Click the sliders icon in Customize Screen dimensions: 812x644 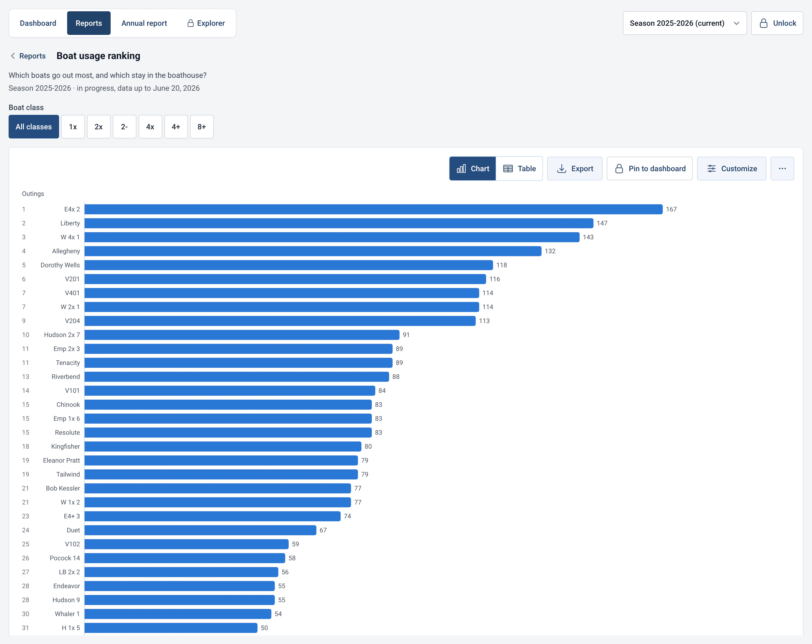click(711, 169)
